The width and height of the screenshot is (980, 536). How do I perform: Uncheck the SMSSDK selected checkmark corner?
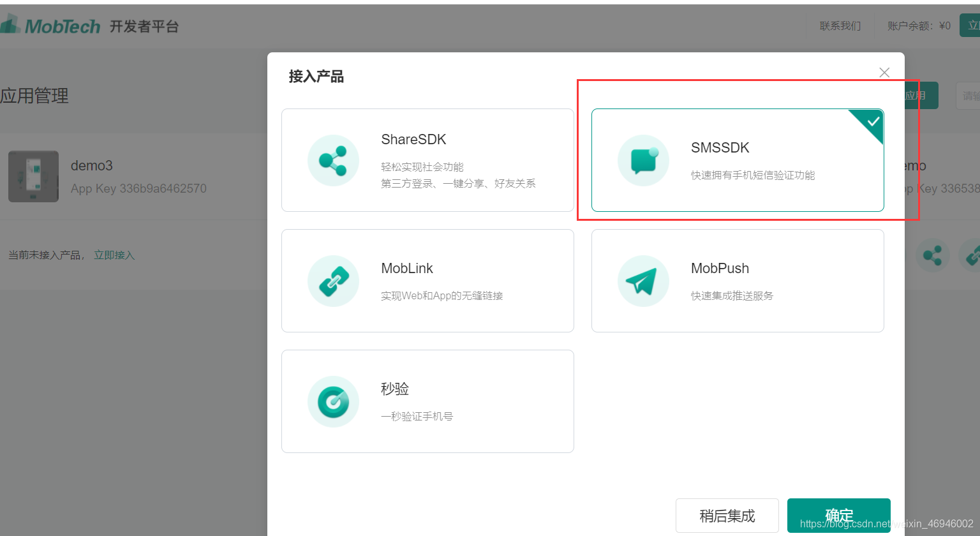pos(872,121)
